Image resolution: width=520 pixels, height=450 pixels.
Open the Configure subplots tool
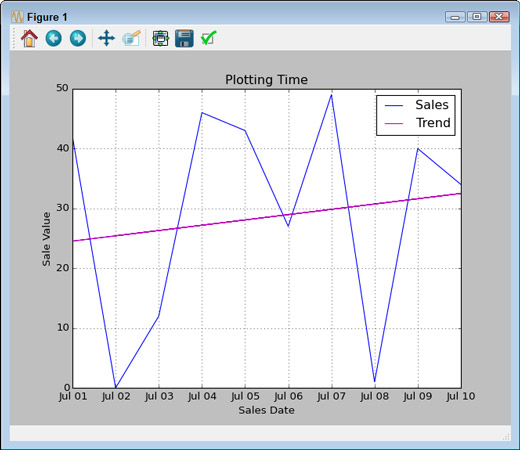pyautogui.click(x=161, y=38)
